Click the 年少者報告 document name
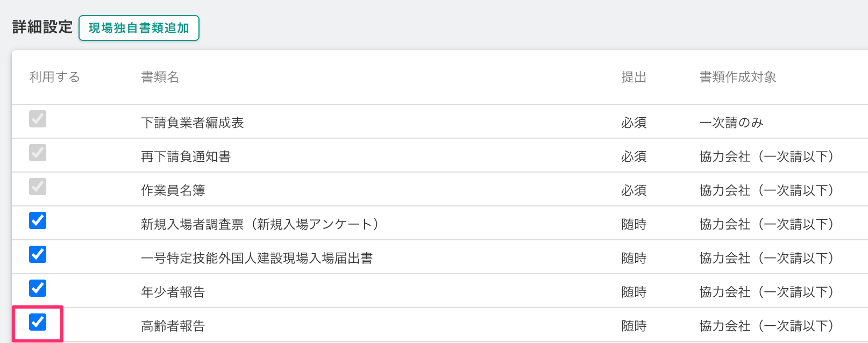Screen dimensions: 868x343 pos(173,292)
